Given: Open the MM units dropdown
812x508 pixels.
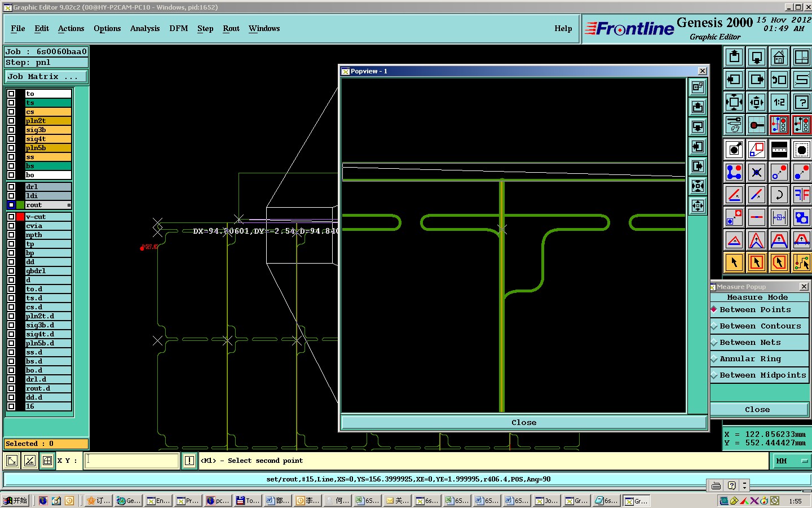Looking at the screenshot, I should [791, 461].
